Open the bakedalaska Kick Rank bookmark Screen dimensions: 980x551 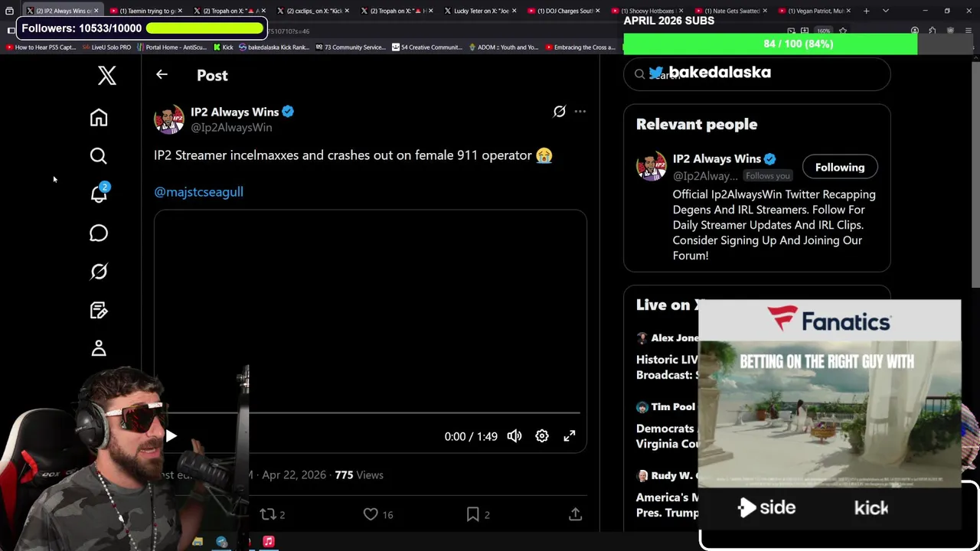pos(274,47)
